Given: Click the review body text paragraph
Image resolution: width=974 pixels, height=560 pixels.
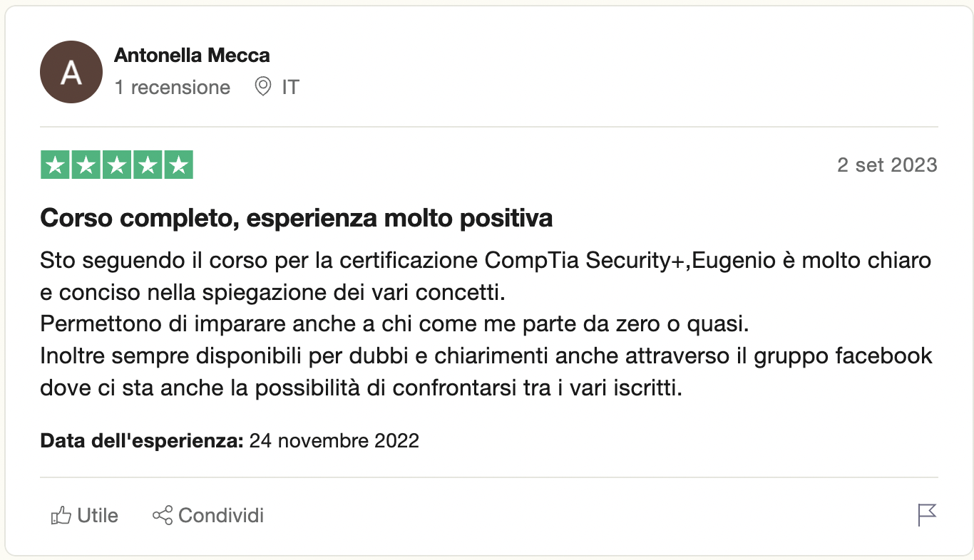Looking at the screenshot, I should point(485,324).
